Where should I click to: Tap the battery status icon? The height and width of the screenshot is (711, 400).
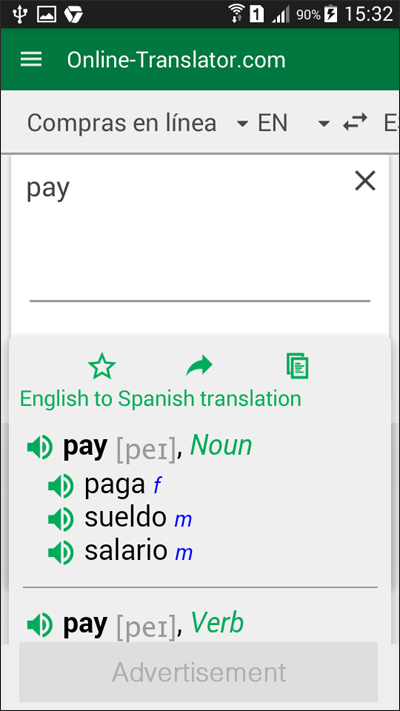tap(331, 14)
